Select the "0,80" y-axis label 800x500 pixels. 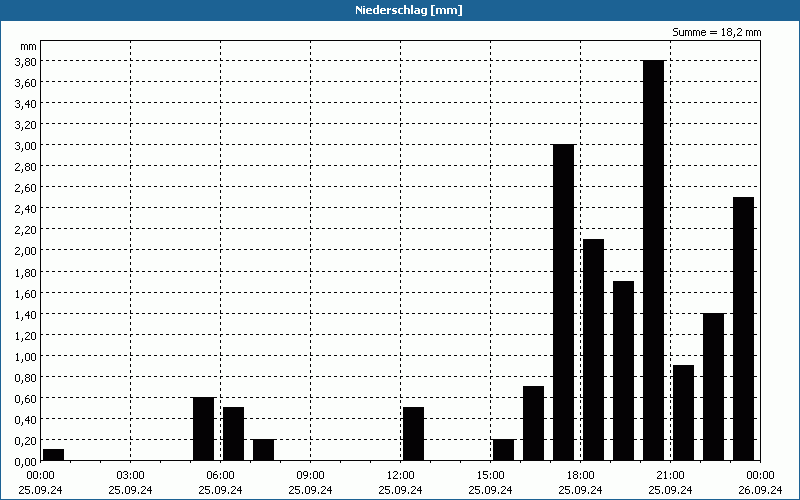[28, 378]
